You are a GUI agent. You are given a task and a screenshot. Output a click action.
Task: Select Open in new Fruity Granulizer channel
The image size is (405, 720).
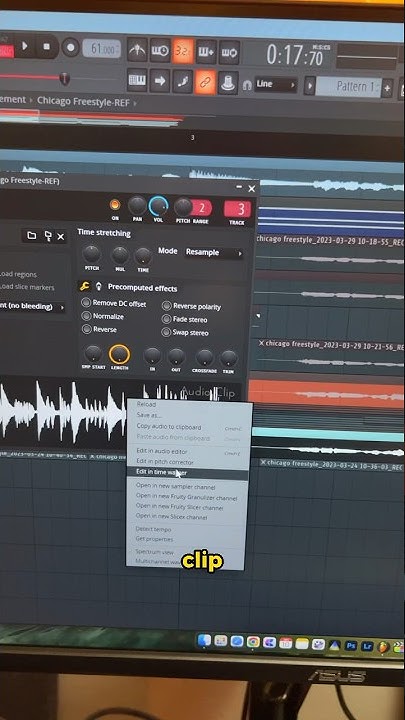pos(186,498)
